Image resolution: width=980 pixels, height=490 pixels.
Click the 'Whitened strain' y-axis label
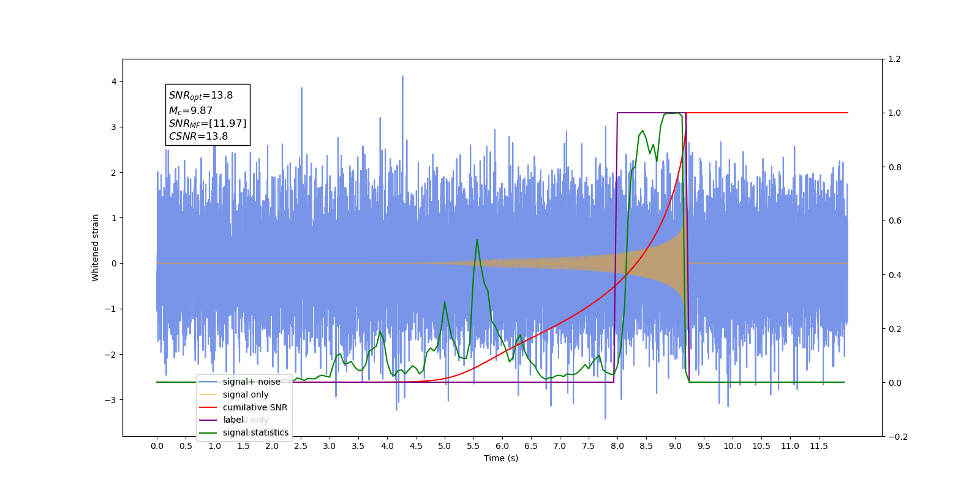click(96, 247)
